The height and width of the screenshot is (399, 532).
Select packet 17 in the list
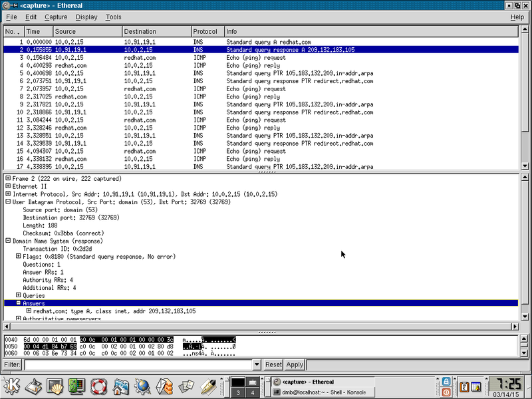pyautogui.click(x=261, y=167)
